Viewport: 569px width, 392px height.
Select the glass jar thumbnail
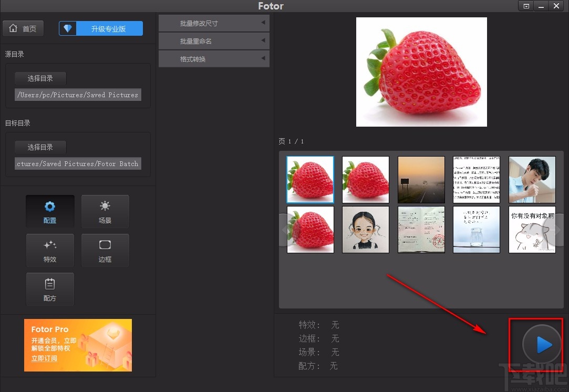pos(477,230)
